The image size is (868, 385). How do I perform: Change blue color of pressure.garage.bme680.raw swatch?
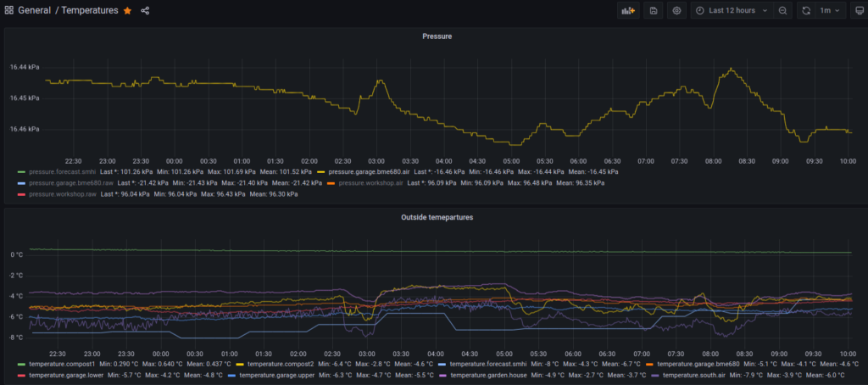click(x=21, y=183)
